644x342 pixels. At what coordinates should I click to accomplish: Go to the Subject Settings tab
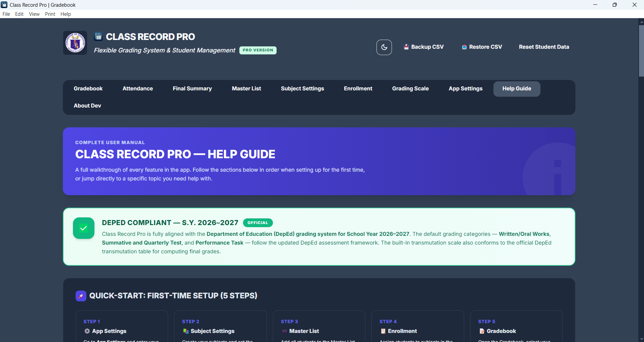302,89
